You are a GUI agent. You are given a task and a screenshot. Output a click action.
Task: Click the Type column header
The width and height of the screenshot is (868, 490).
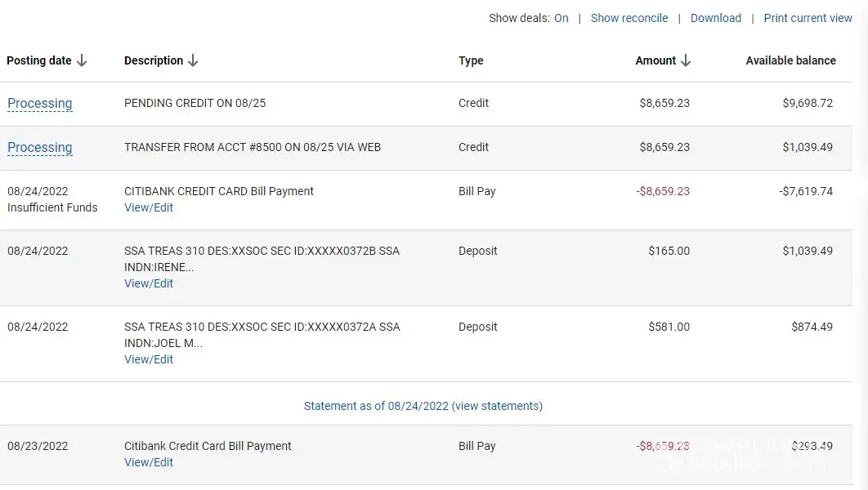[471, 60]
